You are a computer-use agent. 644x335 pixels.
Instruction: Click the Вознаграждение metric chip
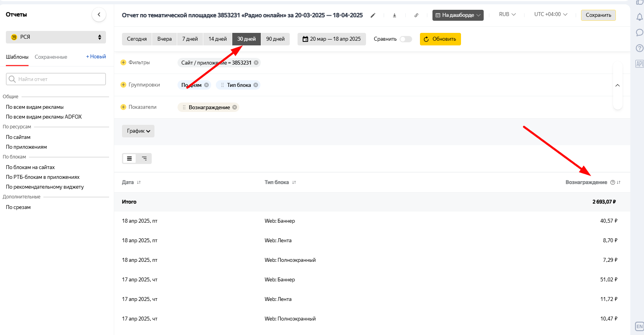coord(209,107)
